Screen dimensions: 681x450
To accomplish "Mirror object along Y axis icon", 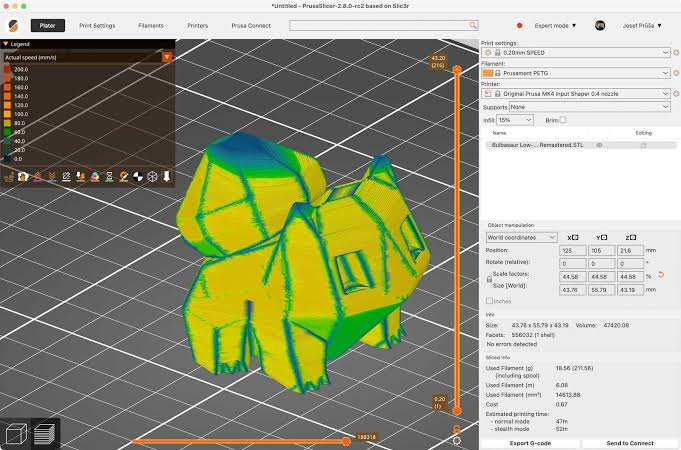I will pos(604,237).
